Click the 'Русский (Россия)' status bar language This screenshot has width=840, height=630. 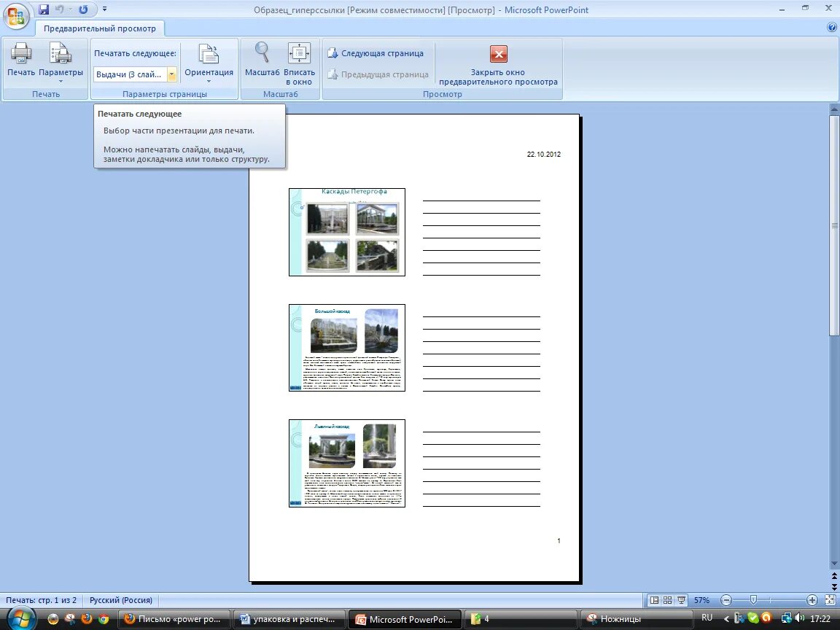[x=121, y=600]
